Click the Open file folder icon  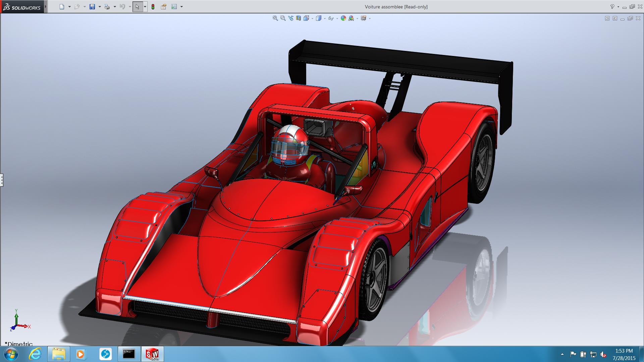(x=77, y=7)
